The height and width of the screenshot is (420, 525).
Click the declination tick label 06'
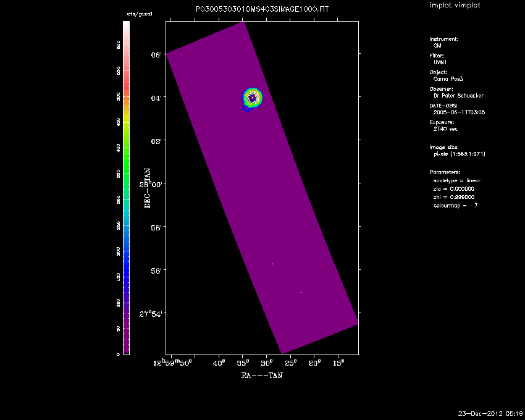(x=156, y=54)
